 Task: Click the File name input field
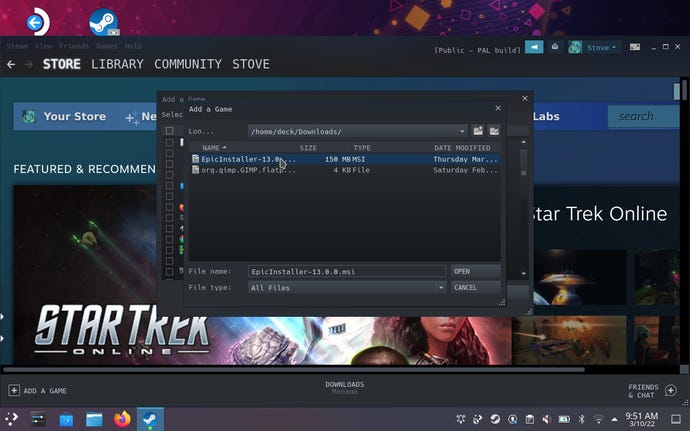coord(346,271)
